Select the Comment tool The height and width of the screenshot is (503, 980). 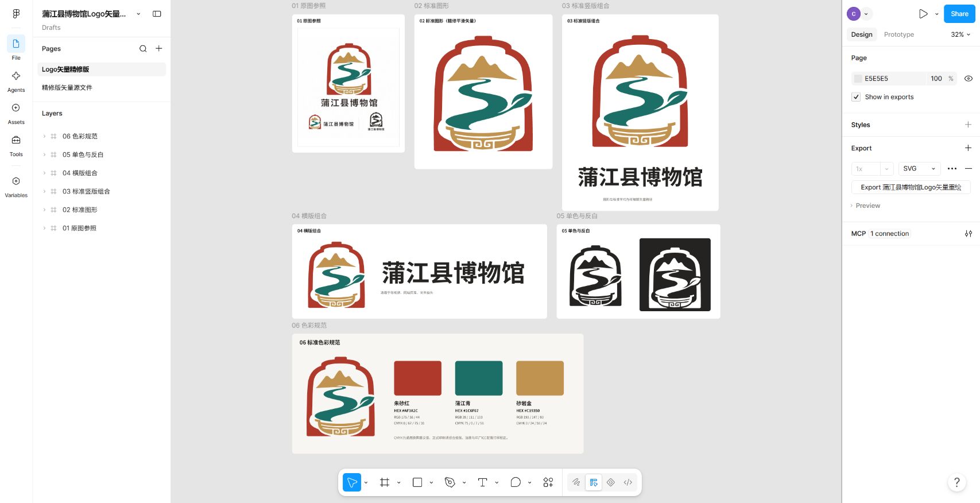click(516, 482)
